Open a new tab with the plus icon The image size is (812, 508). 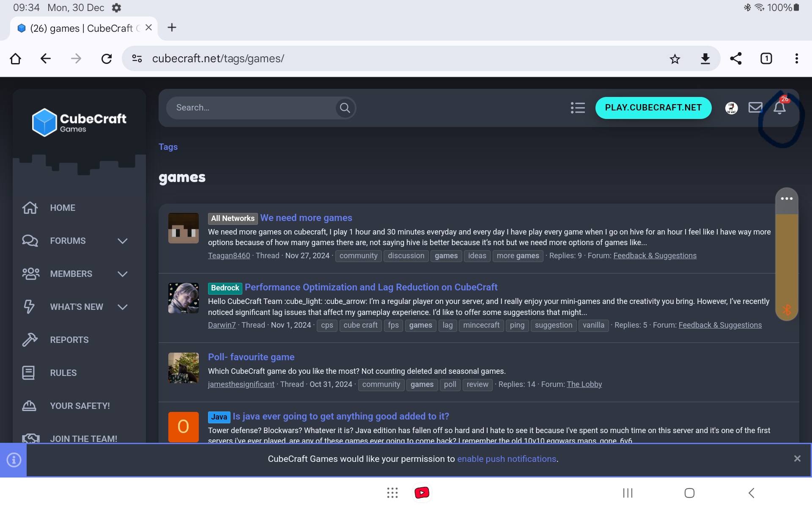[x=172, y=28]
